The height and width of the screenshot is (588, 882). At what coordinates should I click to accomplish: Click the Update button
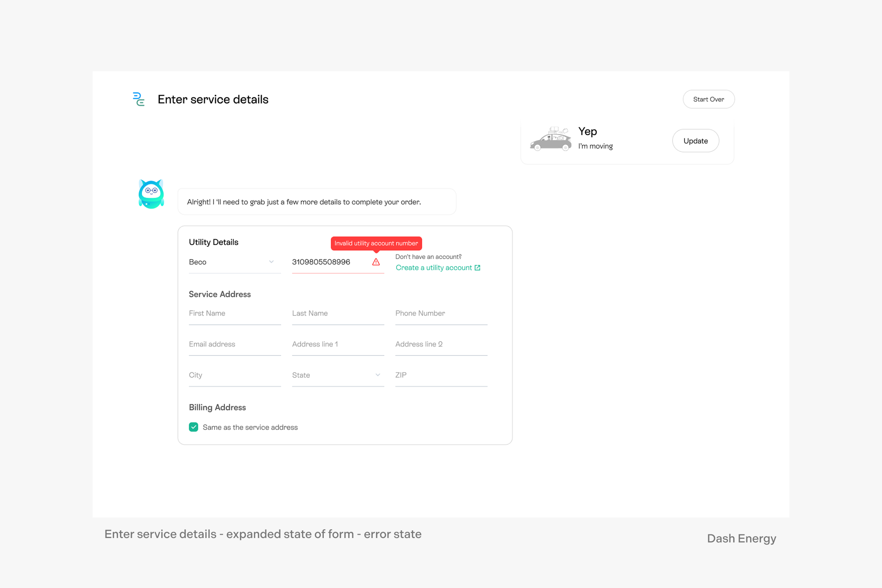[695, 141]
